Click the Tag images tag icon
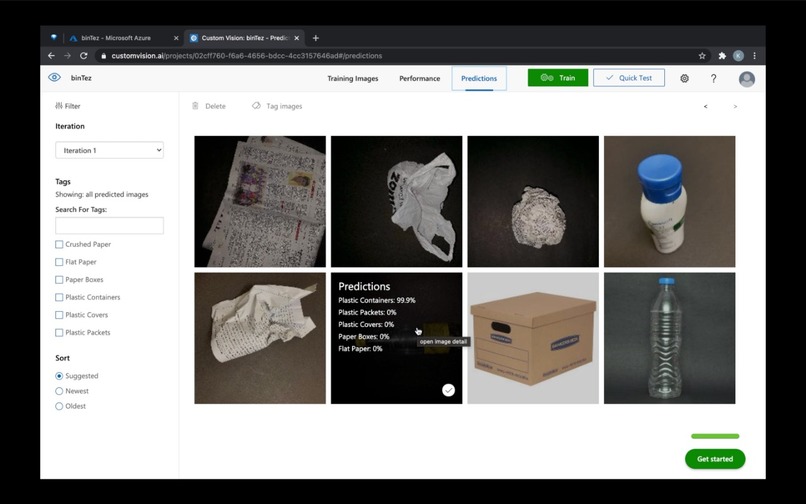 (x=256, y=106)
